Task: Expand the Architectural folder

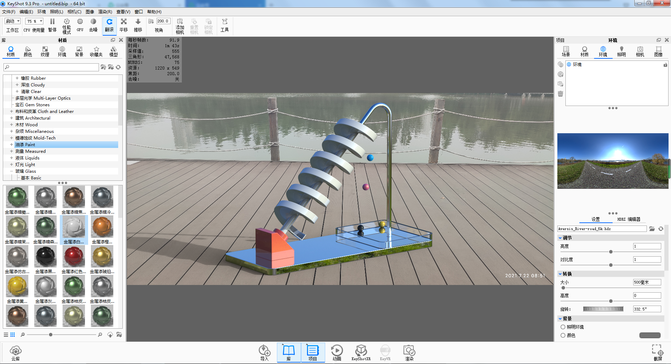Action: [12, 118]
